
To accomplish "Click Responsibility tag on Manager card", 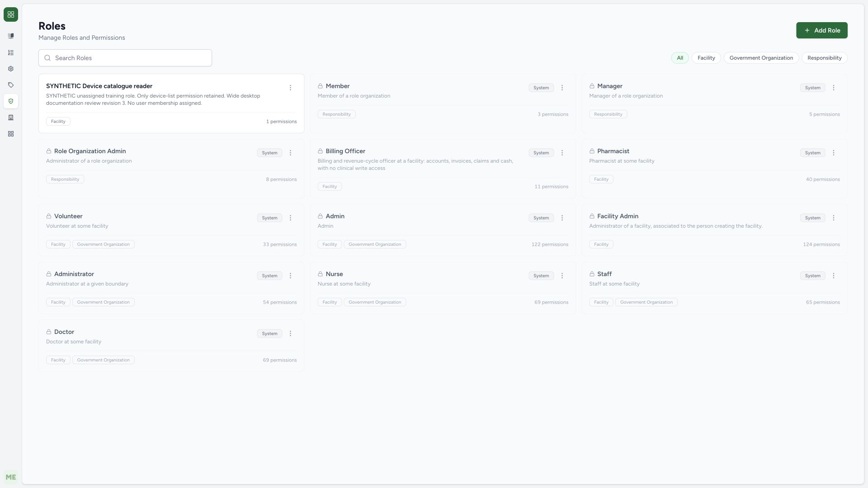I will 608,114.
